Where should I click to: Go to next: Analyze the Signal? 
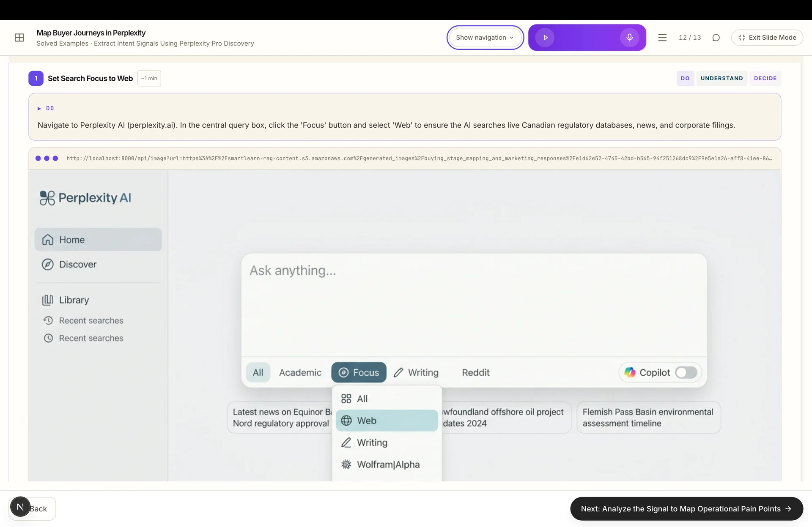(x=686, y=509)
